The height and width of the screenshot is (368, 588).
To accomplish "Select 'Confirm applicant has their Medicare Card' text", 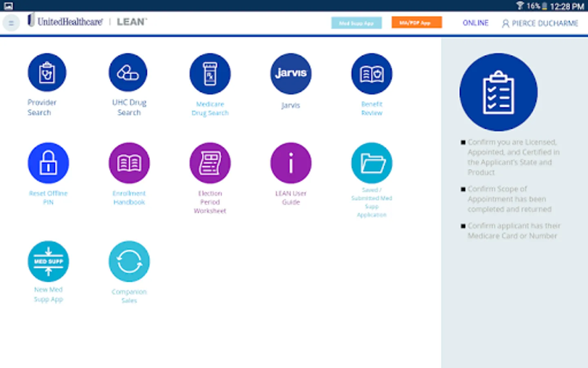I will click(x=514, y=231).
